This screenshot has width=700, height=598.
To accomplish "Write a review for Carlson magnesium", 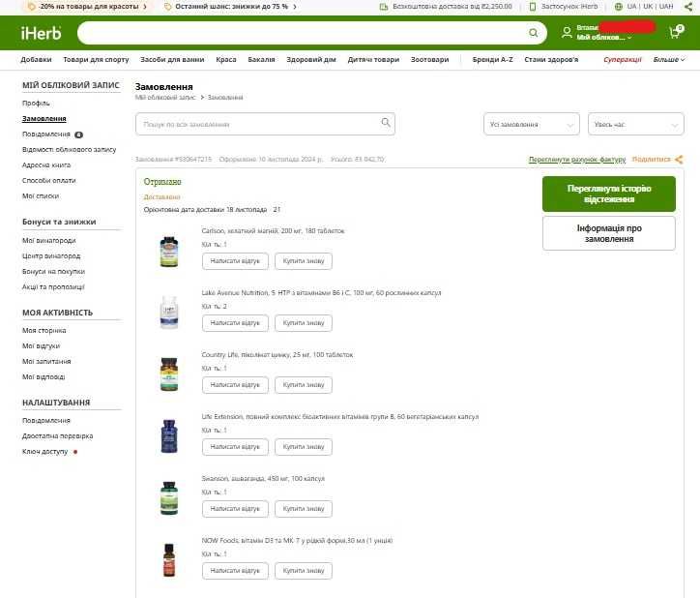I will (x=235, y=261).
